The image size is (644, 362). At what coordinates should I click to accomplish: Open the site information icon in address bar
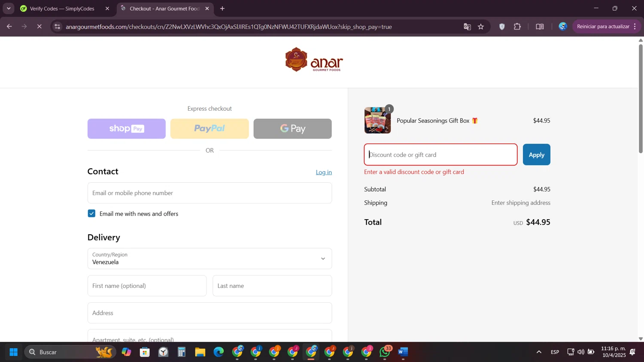click(x=58, y=27)
